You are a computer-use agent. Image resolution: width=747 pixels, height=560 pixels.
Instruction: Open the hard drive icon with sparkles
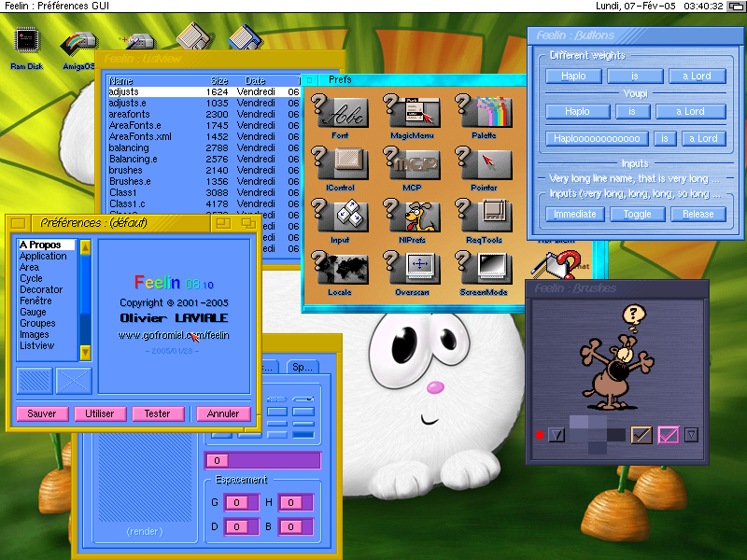[x=137, y=40]
